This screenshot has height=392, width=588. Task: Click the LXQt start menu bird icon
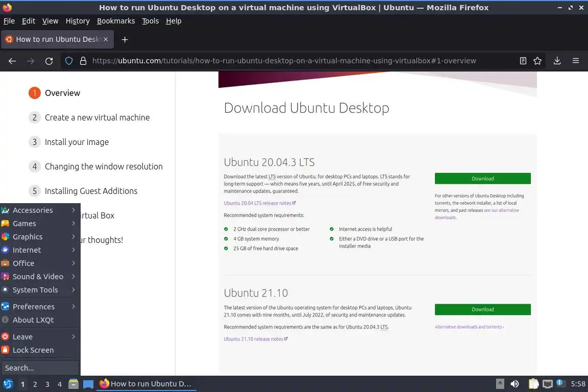click(8, 384)
